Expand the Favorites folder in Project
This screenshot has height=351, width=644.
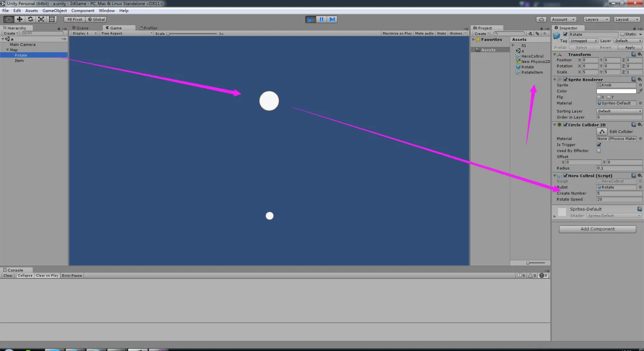pyautogui.click(x=473, y=40)
